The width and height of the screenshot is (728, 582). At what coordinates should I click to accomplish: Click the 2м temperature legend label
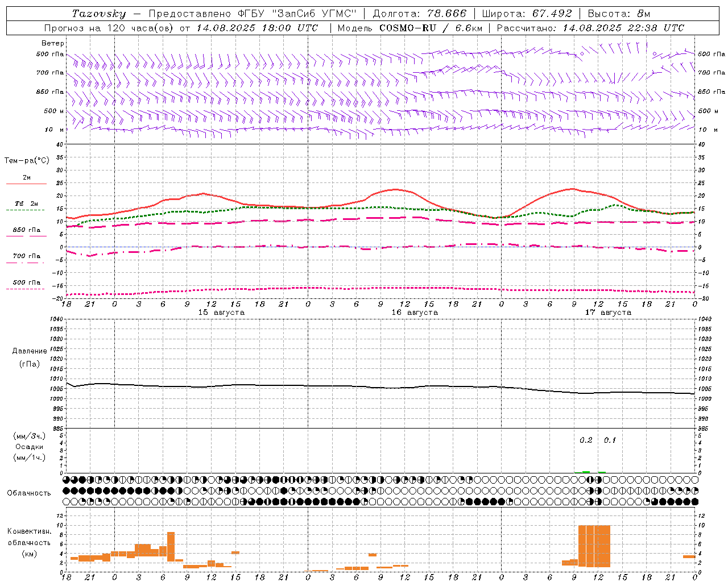click(26, 178)
